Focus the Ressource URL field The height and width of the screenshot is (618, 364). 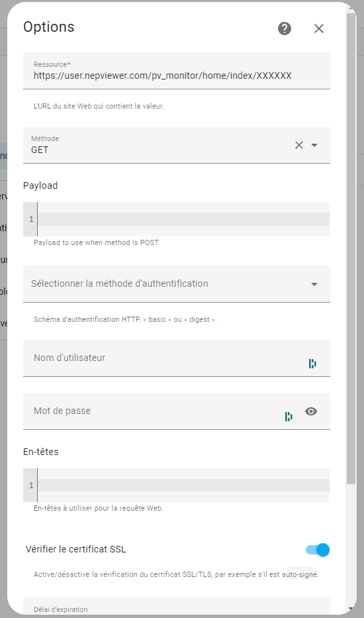tap(177, 71)
